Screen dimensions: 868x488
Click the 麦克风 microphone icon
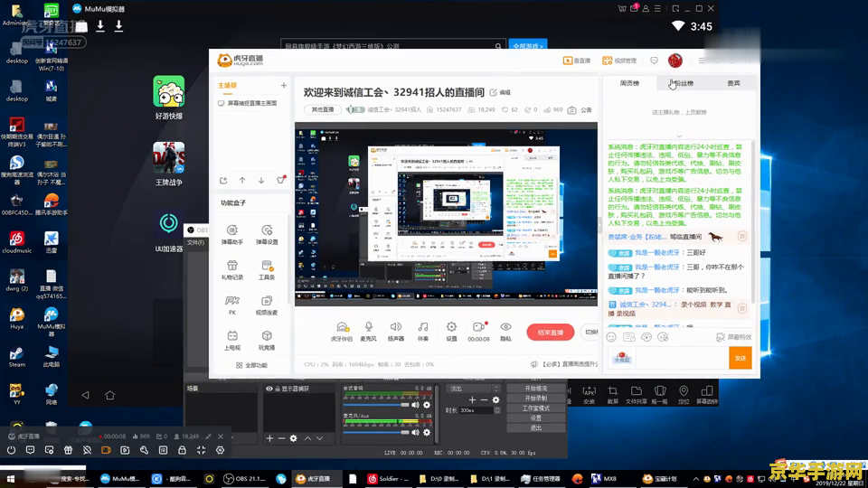pos(369,332)
